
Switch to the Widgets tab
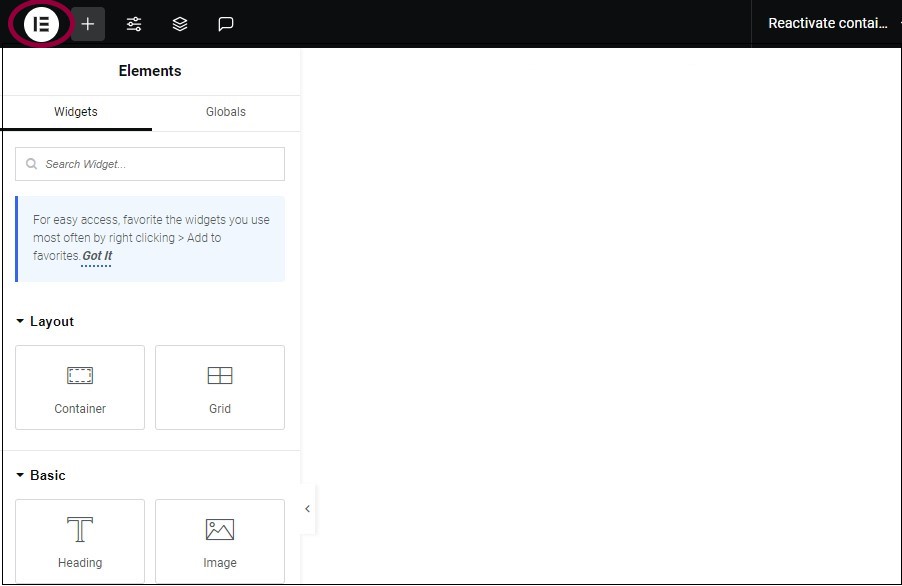[x=76, y=112]
